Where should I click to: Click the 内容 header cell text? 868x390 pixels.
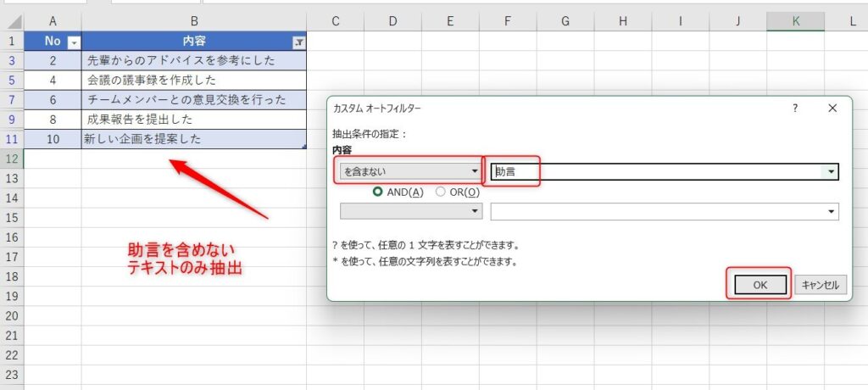click(x=194, y=42)
